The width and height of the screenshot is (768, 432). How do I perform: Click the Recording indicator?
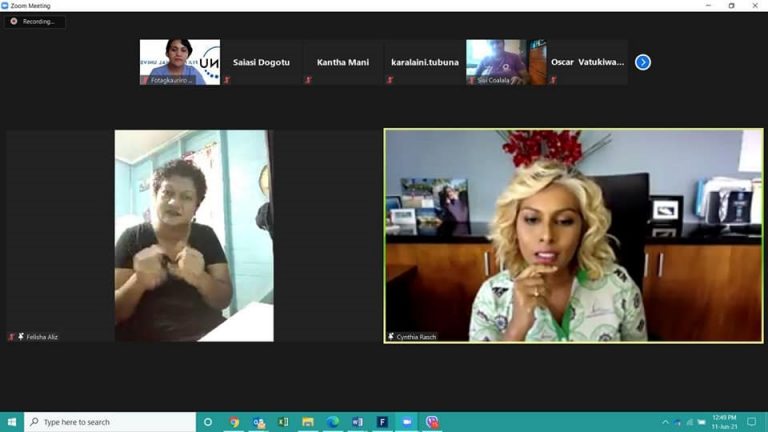coord(36,21)
